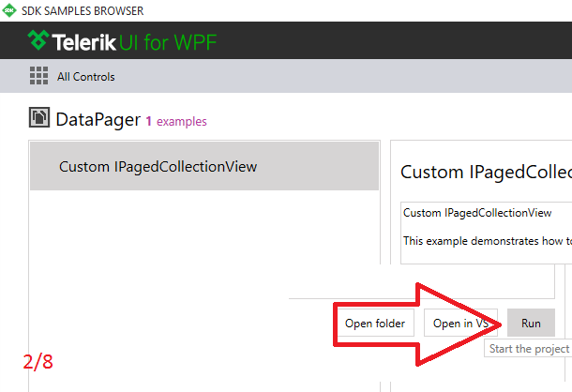The image size is (572, 392).
Task: Click the example description text box
Action: (x=487, y=233)
